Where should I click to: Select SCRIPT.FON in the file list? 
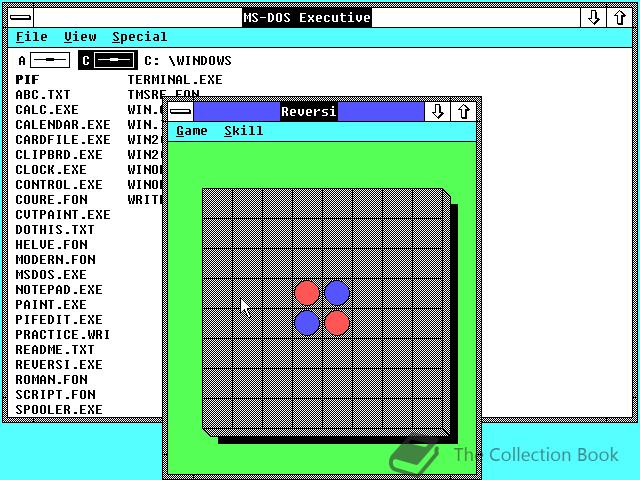click(x=56, y=395)
